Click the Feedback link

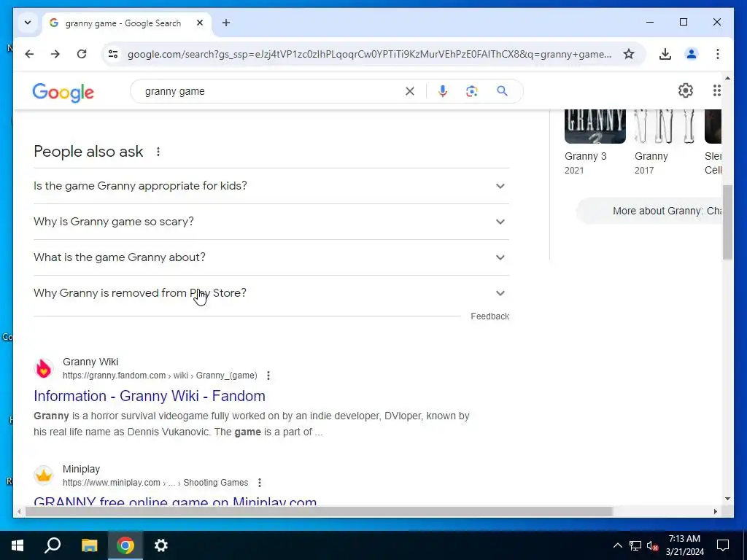[489, 316]
